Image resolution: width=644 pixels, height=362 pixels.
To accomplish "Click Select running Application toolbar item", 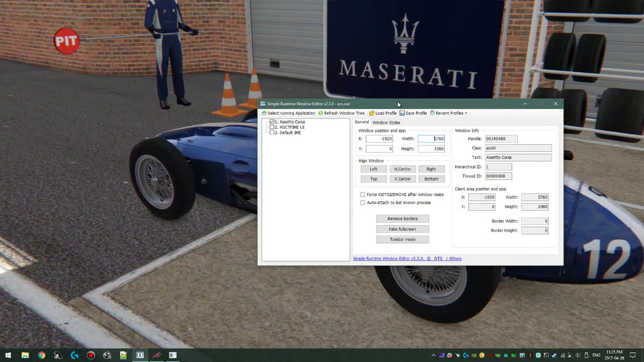I will (x=288, y=113).
